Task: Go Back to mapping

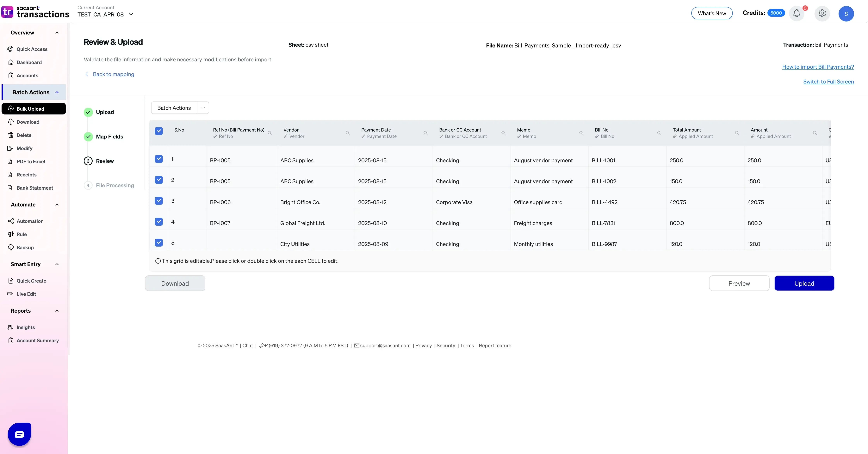Action: click(109, 74)
